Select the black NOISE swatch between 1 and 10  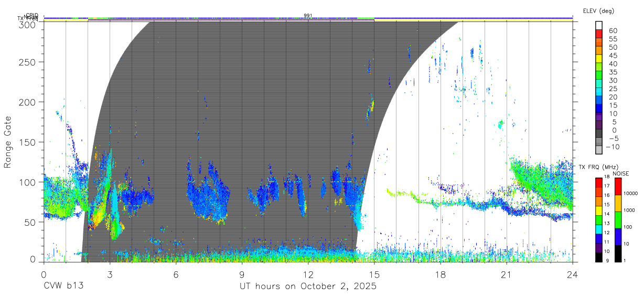(618, 253)
